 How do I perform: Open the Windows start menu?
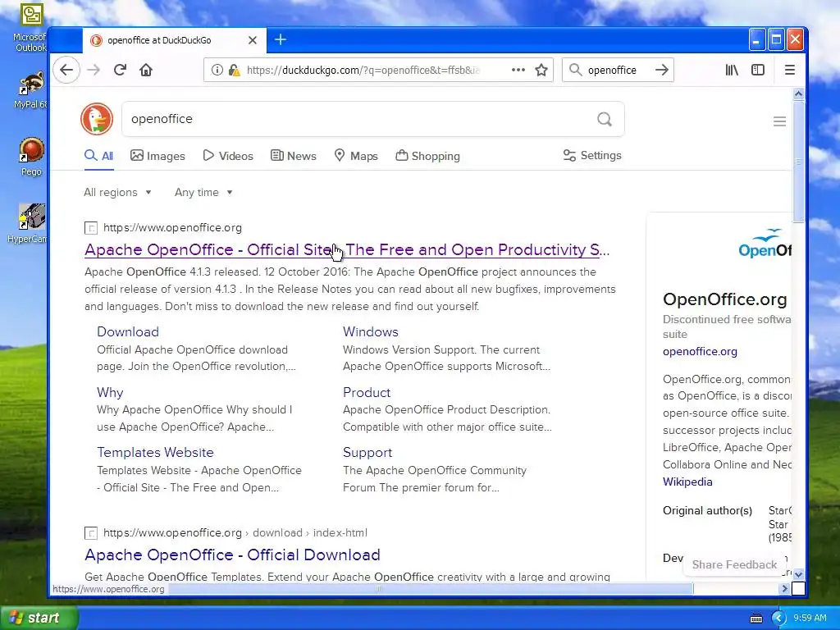39,619
